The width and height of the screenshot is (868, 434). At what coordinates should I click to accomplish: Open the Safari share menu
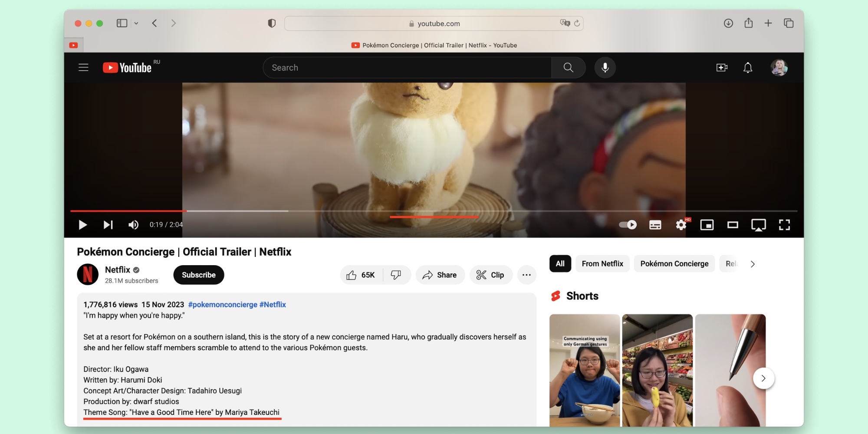[x=749, y=23]
